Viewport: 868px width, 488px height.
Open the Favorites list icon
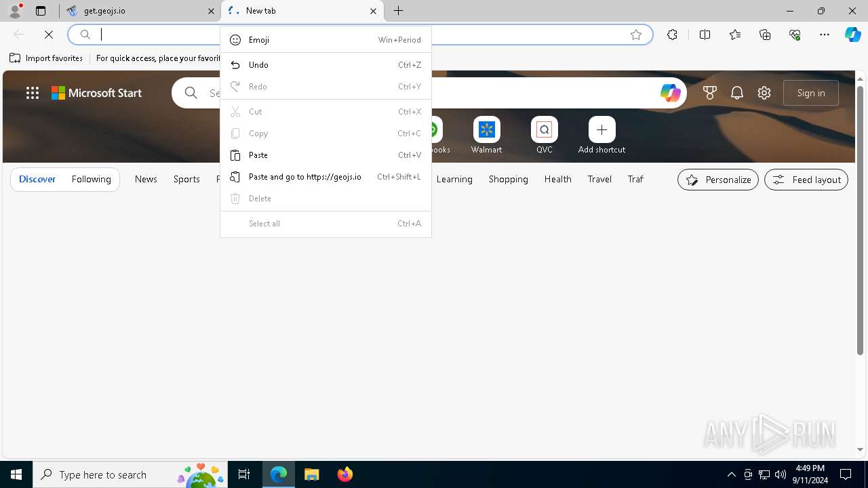click(x=735, y=35)
